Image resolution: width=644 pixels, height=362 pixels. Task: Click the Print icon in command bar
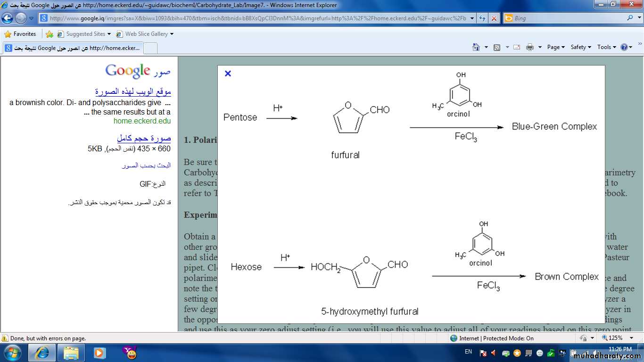point(529,47)
